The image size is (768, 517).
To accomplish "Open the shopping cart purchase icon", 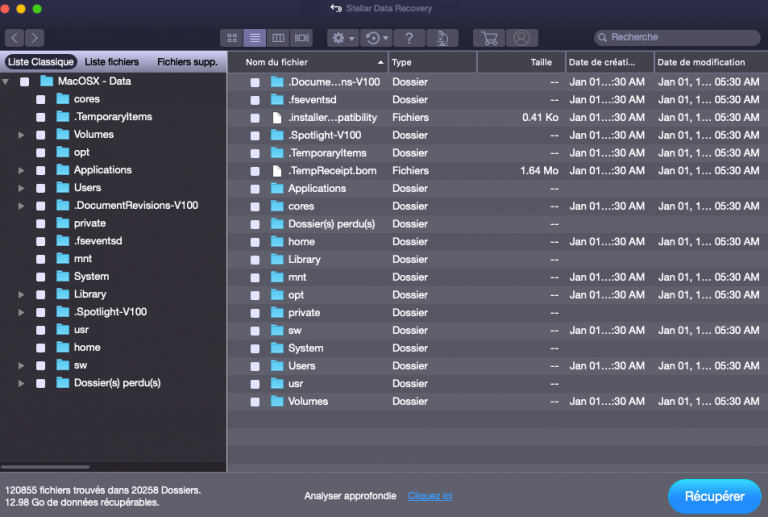I will (x=489, y=38).
